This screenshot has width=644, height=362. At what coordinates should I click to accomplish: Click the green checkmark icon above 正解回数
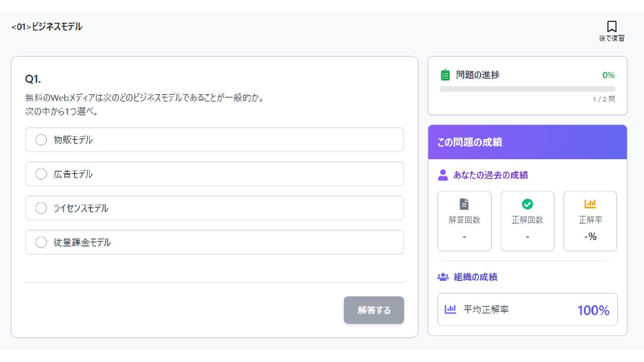tap(527, 204)
